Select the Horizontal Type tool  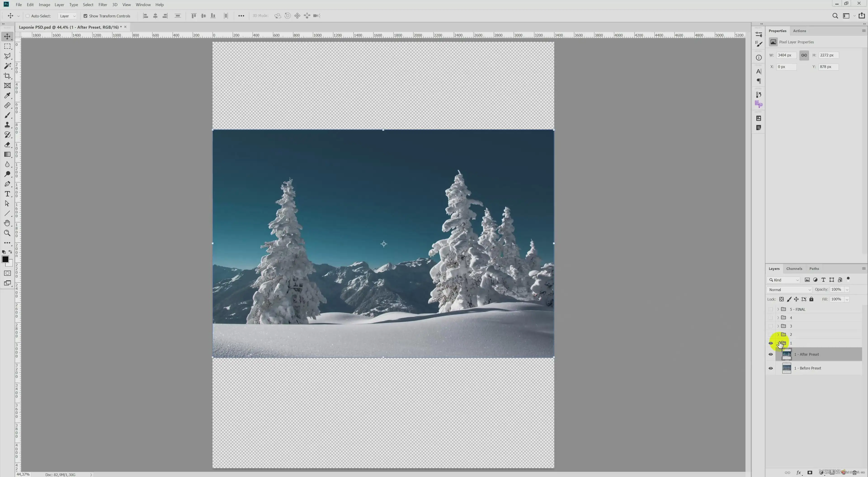(x=7, y=194)
